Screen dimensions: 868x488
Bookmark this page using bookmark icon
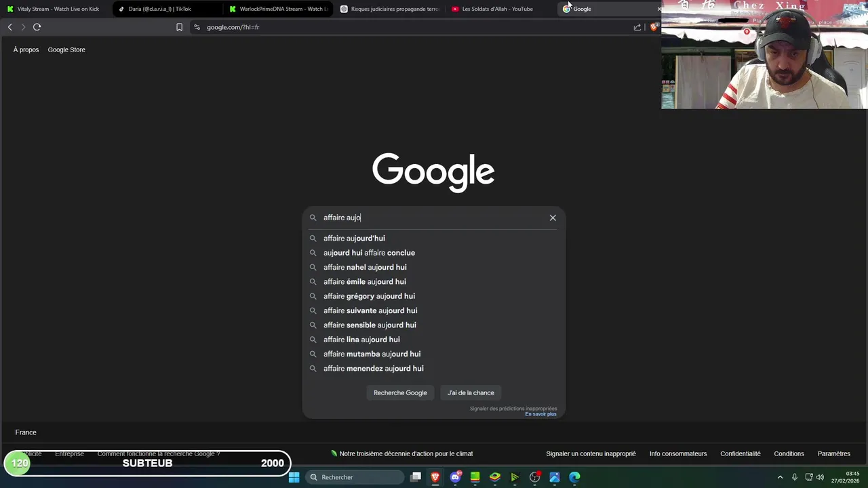click(179, 27)
